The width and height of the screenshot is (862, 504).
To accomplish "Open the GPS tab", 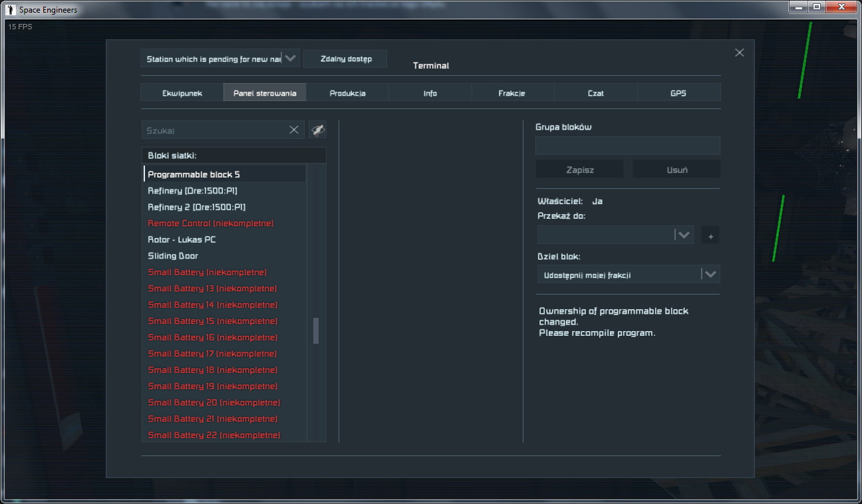I will pos(678,93).
